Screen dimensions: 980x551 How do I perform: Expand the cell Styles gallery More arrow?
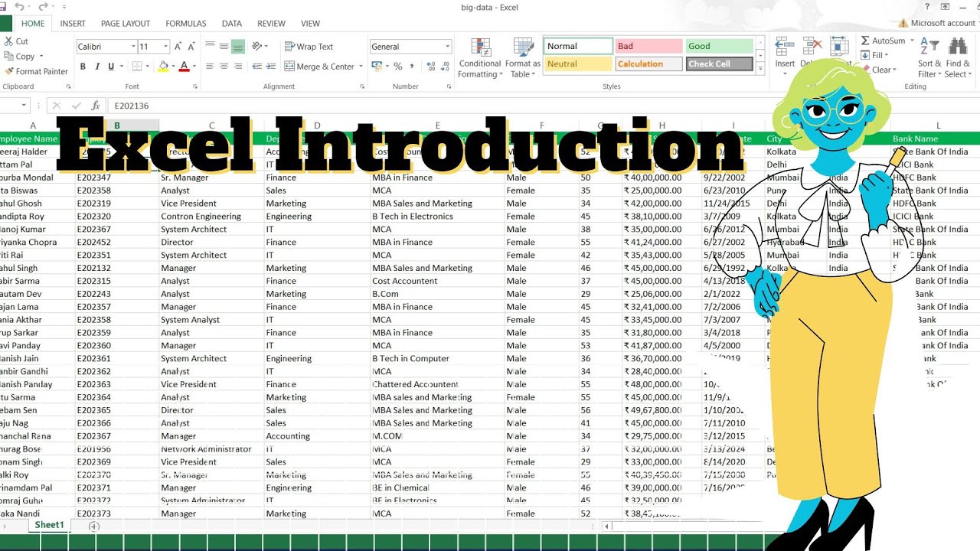coord(760,69)
